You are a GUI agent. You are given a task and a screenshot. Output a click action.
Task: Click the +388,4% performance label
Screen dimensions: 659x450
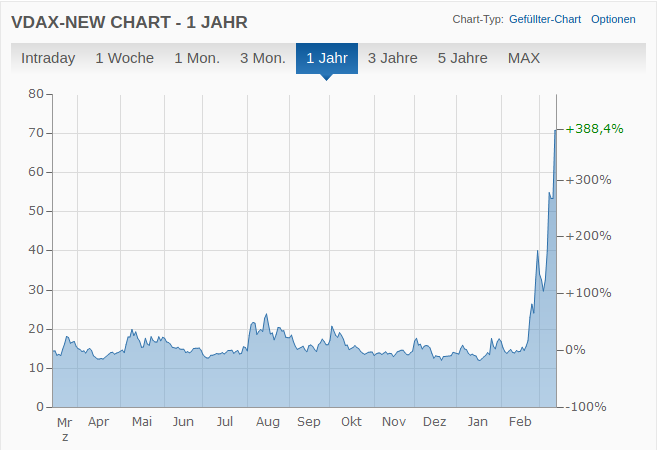point(594,129)
